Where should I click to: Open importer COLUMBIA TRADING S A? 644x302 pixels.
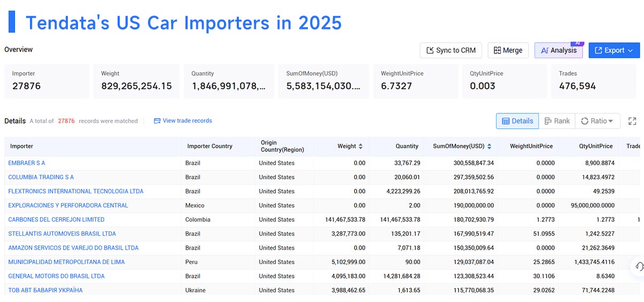[x=41, y=177]
